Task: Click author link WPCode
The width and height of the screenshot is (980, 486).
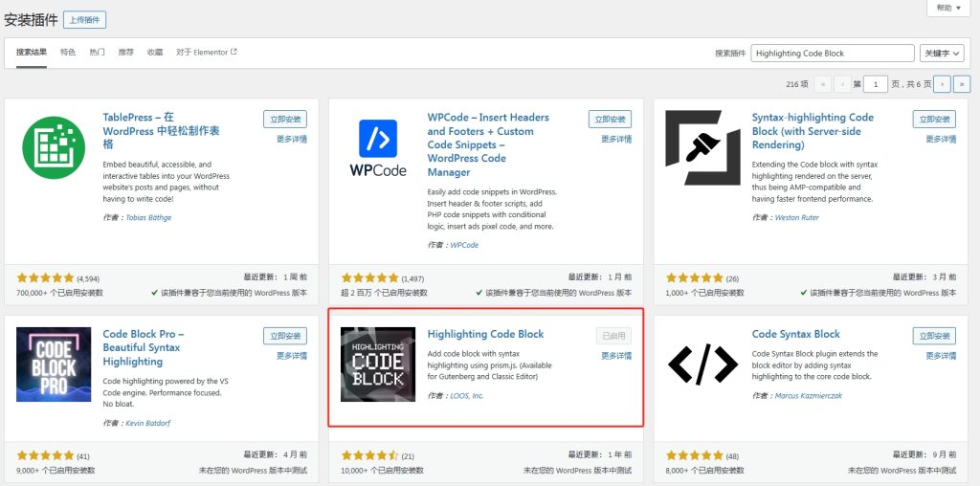Action: [x=464, y=246]
